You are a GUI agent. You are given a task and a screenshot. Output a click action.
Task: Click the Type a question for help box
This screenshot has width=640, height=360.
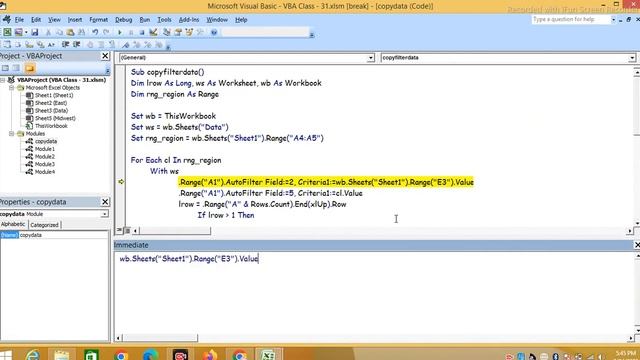pyautogui.click(x=571, y=20)
